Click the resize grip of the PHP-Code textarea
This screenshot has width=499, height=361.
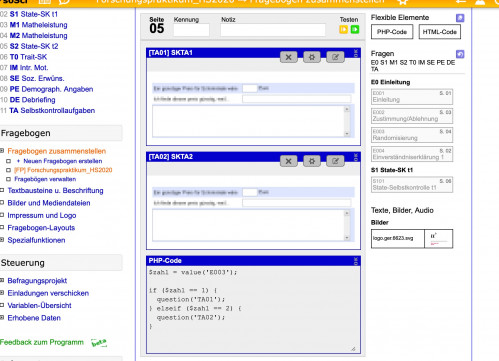pyautogui.click(x=353, y=349)
